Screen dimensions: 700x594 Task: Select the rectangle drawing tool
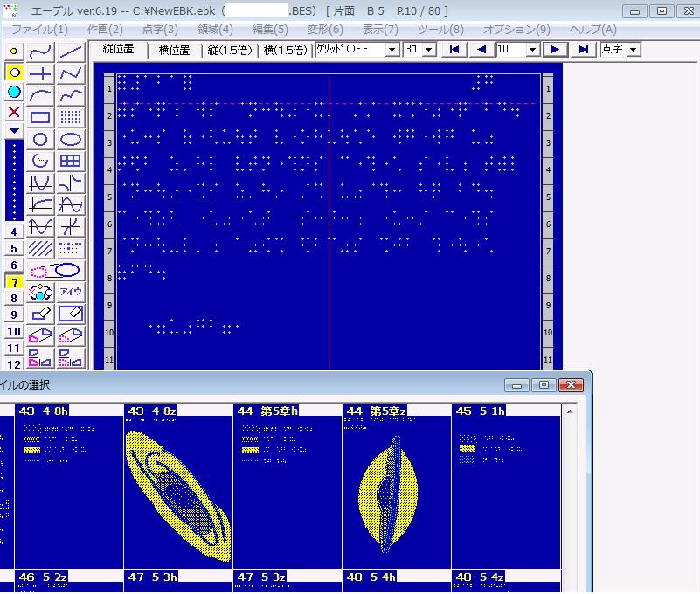(40, 117)
